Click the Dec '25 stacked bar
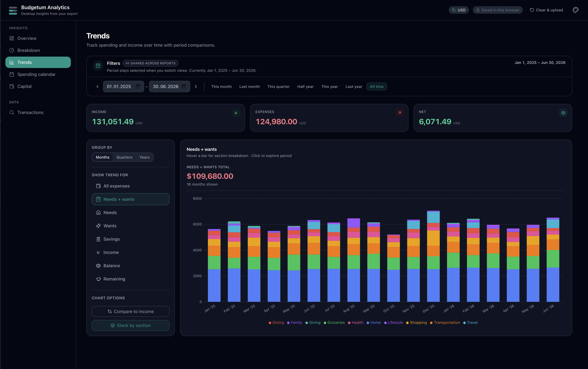The width and height of the screenshot is (588, 369). click(433, 256)
